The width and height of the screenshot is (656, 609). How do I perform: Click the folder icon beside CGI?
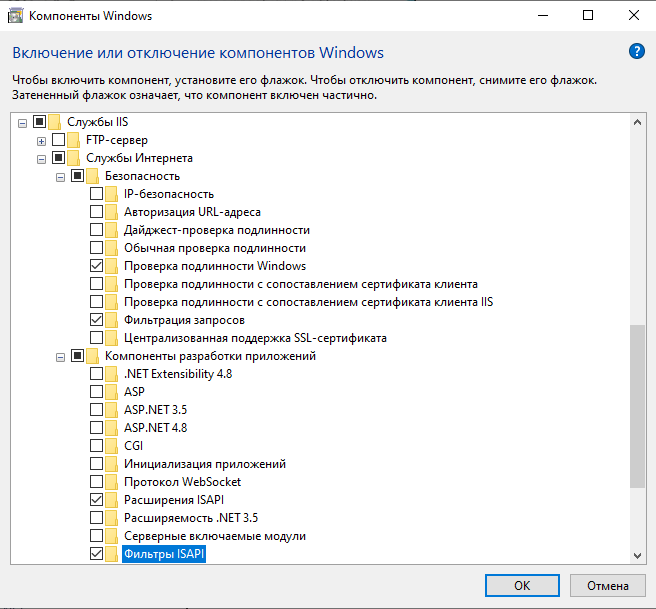112,445
